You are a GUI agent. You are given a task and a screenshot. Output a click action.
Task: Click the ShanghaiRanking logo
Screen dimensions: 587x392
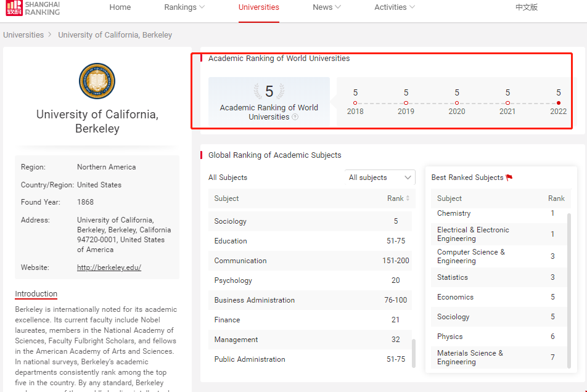[33, 7]
